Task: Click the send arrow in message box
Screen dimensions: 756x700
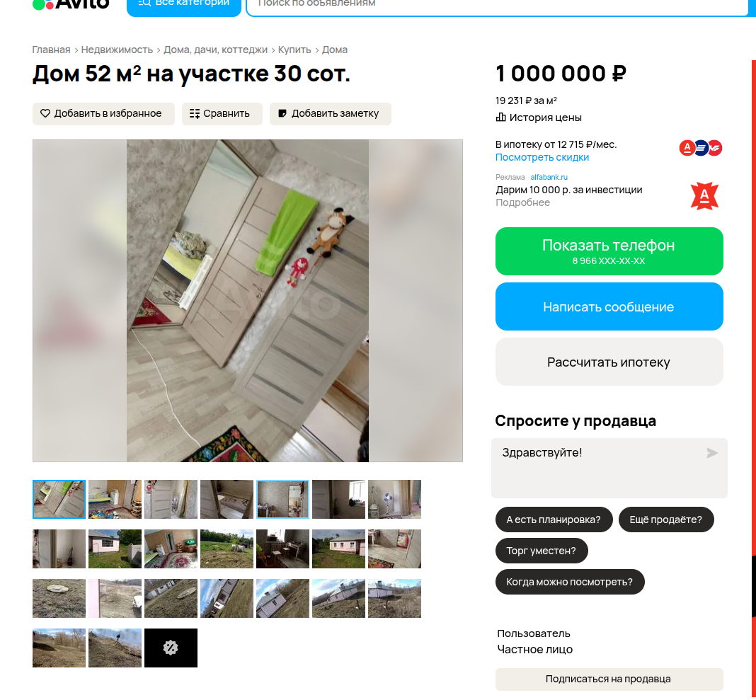Action: pyautogui.click(x=711, y=453)
